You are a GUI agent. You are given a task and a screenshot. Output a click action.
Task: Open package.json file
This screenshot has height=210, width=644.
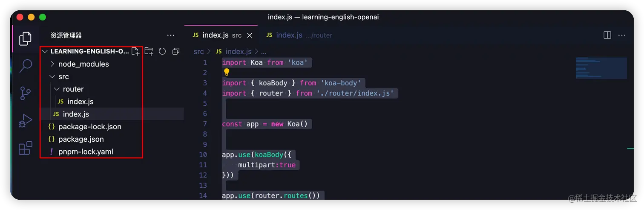[x=81, y=139]
